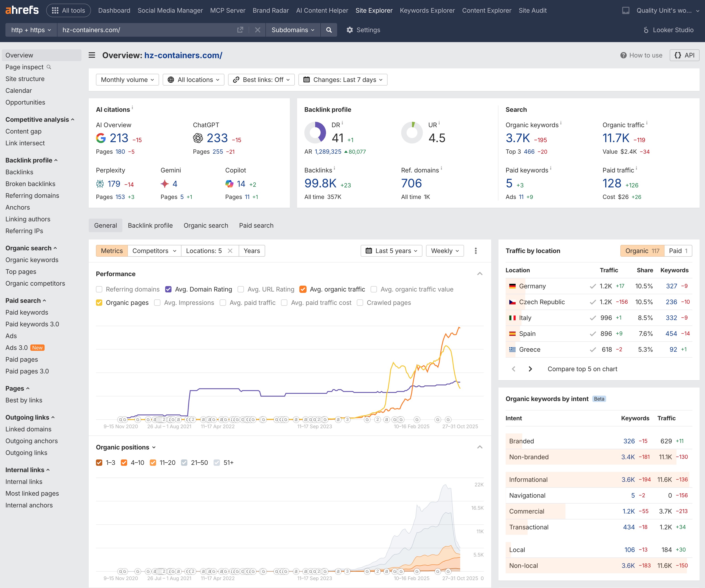
Task: Click 'Compare top 5 on chart'
Action: click(x=582, y=369)
